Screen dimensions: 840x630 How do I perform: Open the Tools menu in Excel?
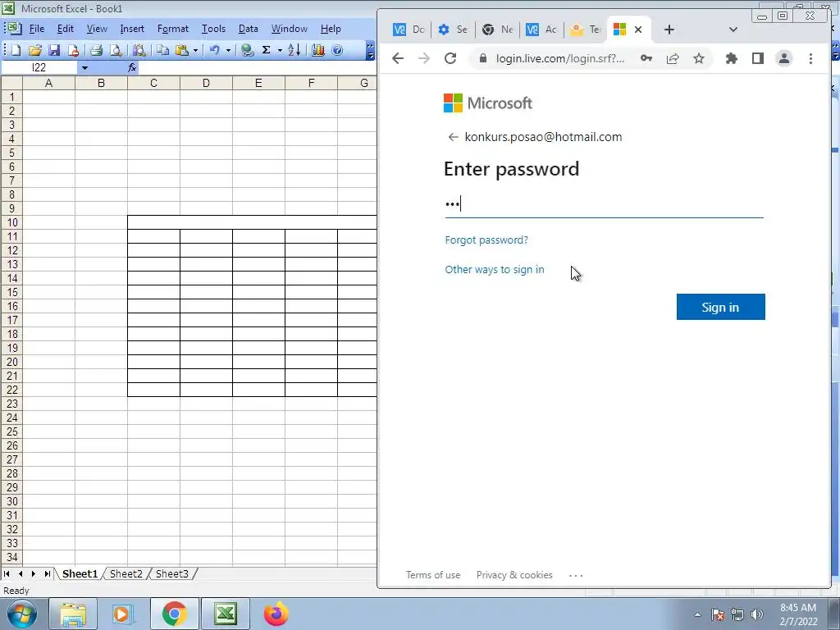tap(213, 29)
